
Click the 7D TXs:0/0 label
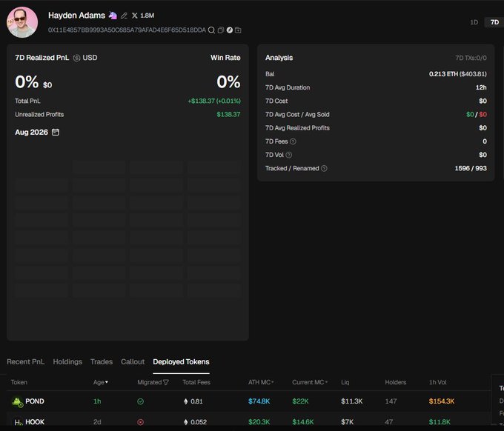[x=471, y=58]
